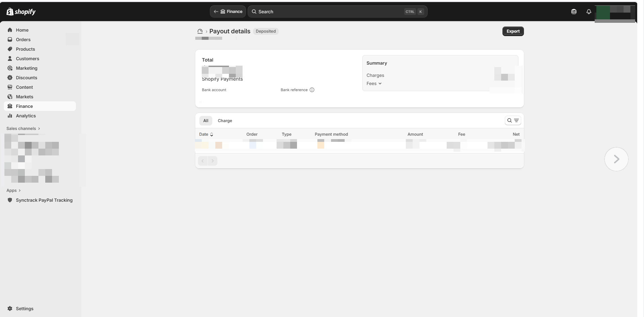Export the payout details
Screen dimensions: 644x317
(x=513, y=31)
